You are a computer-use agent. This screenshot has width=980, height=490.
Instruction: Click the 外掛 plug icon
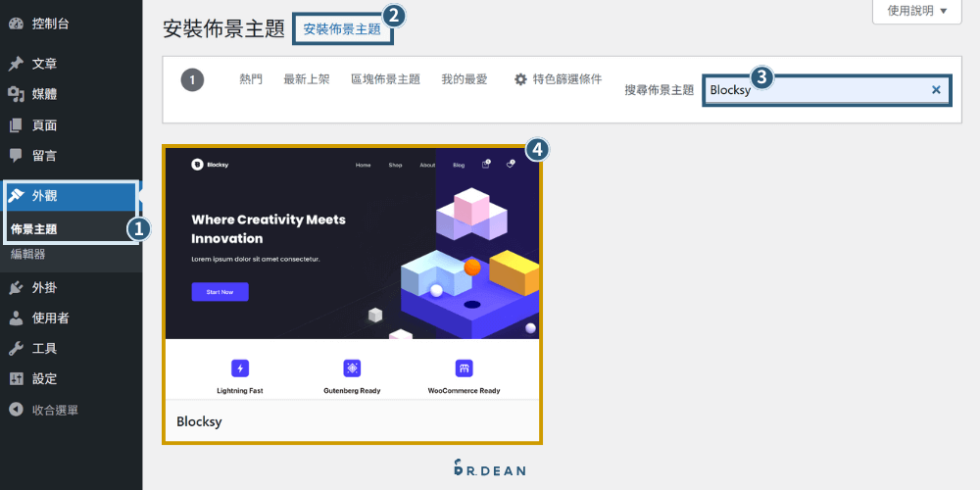click(17, 287)
